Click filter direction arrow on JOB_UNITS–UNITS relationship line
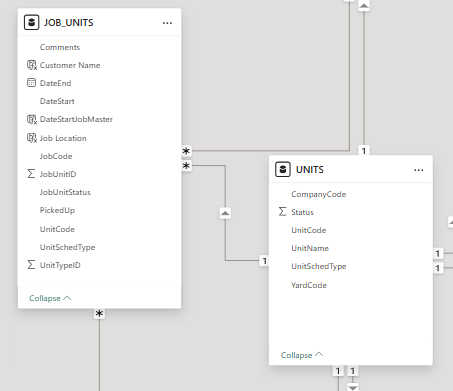This screenshot has width=453, height=391. [225, 213]
